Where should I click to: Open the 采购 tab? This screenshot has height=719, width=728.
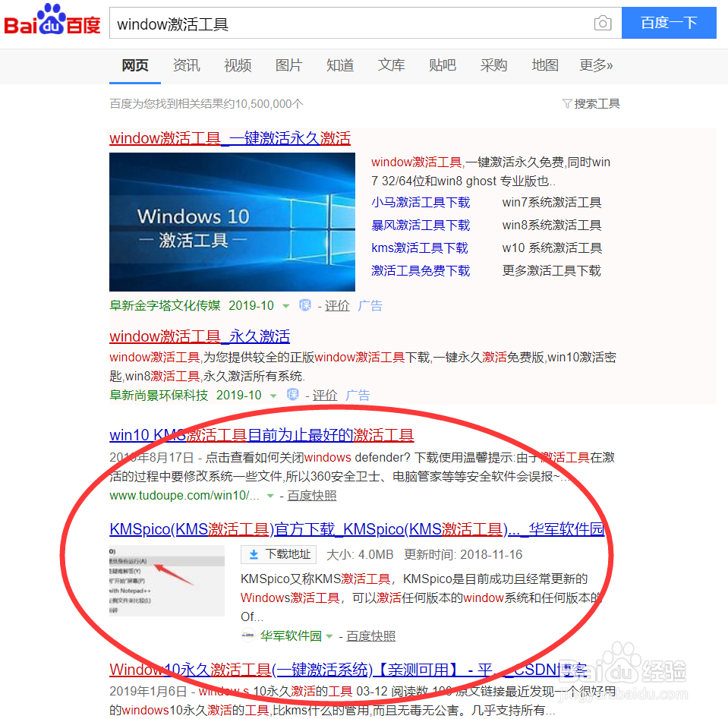[x=493, y=65]
